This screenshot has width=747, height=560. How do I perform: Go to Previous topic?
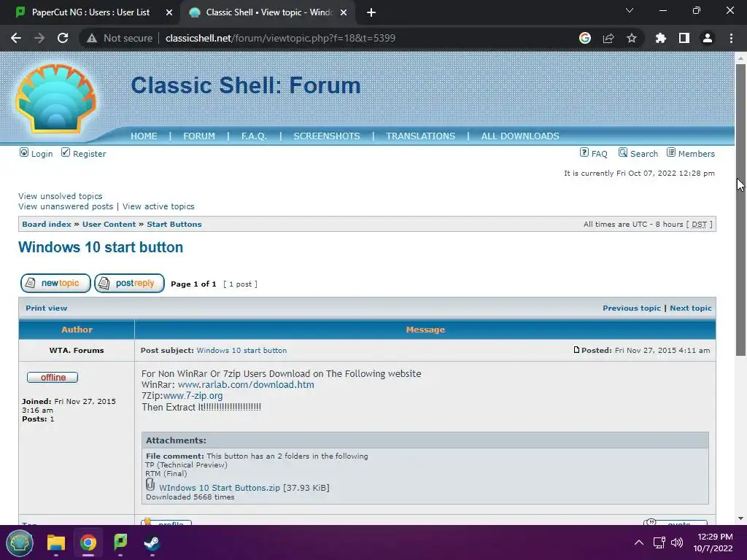pyautogui.click(x=632, y=308)
